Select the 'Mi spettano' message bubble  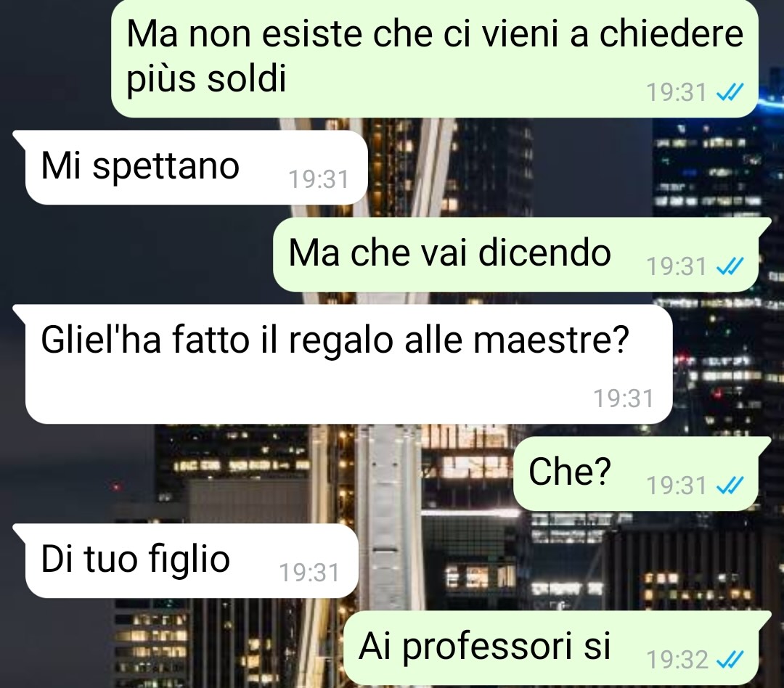pyautogui.click(x=196, y=168)
